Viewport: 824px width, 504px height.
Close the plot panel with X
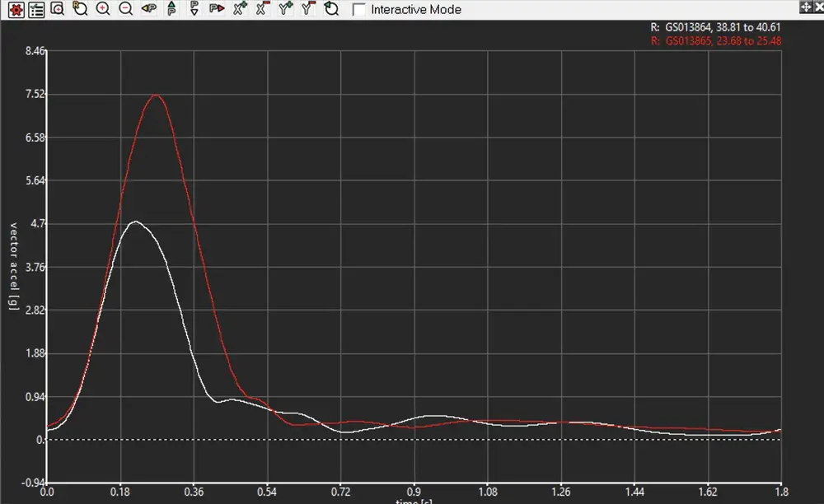(x=819, y=7)
